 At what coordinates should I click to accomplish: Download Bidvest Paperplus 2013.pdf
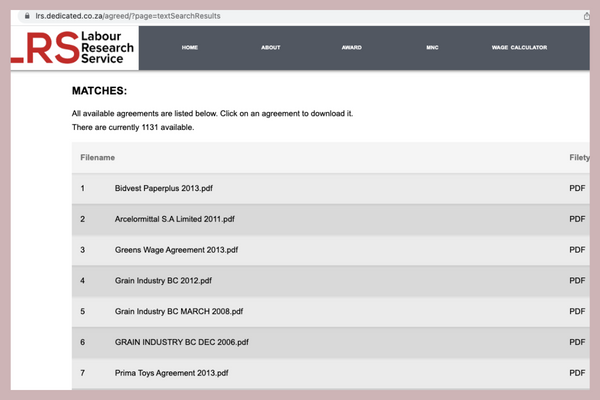(x=164, y=188)
